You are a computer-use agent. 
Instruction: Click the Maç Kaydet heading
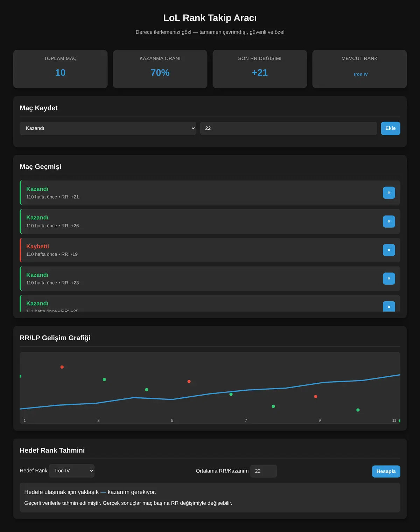coord(38,108)
